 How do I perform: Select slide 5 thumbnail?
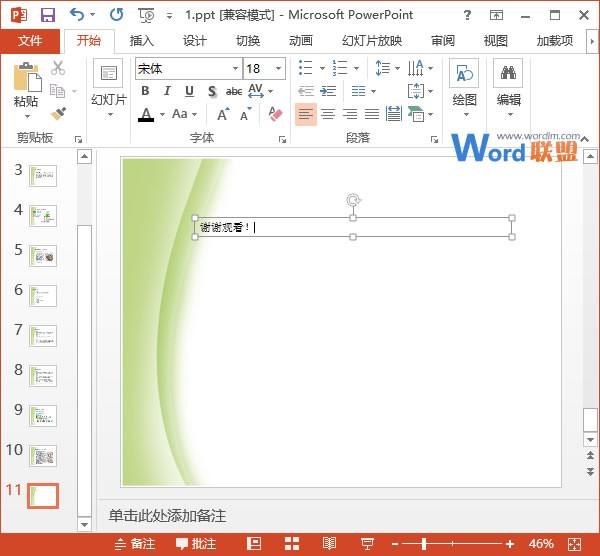pos(43,256)
